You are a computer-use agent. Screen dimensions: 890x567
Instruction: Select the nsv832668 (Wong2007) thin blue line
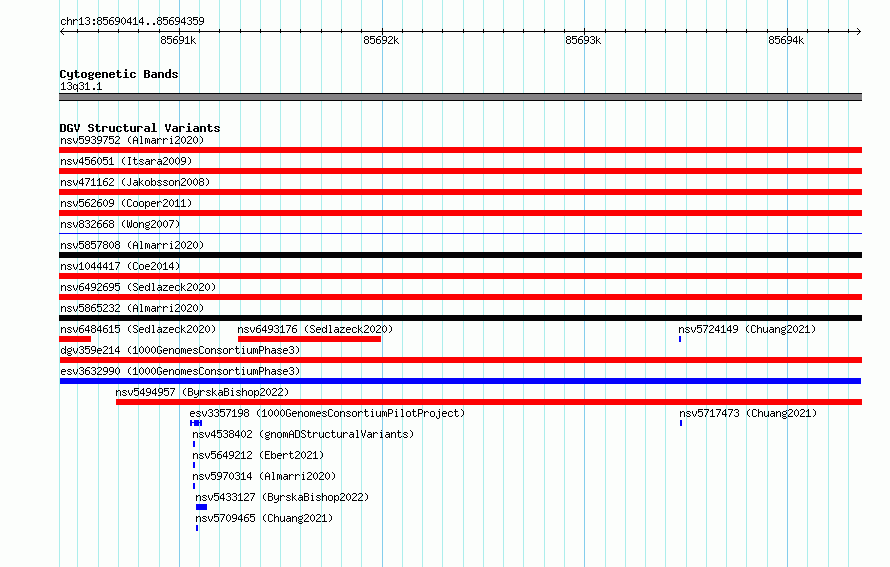[x=460, y=233]
